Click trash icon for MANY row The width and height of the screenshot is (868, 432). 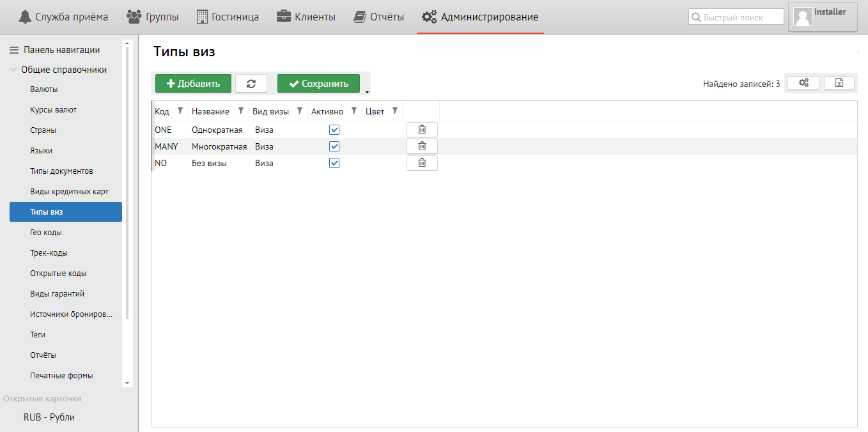[422, 146]
